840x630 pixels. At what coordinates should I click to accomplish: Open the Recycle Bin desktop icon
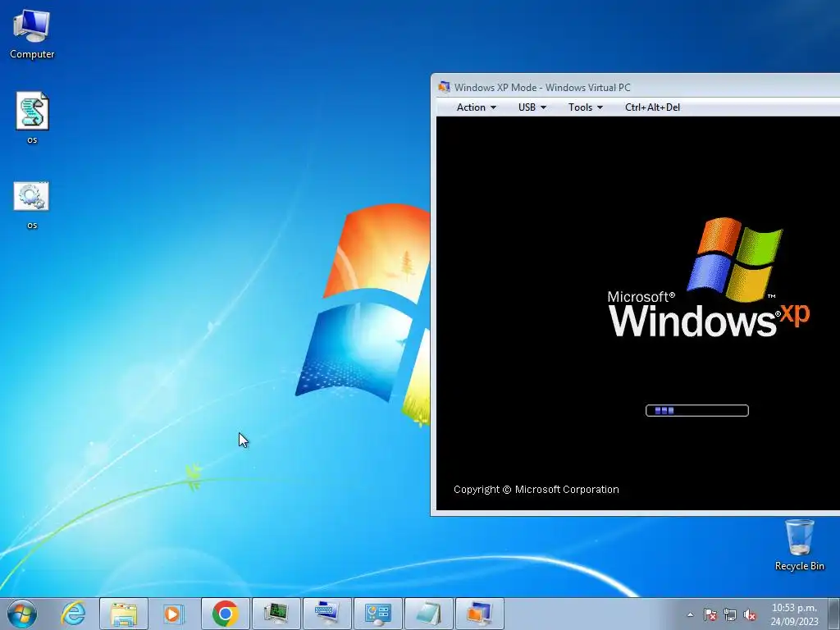799,545
